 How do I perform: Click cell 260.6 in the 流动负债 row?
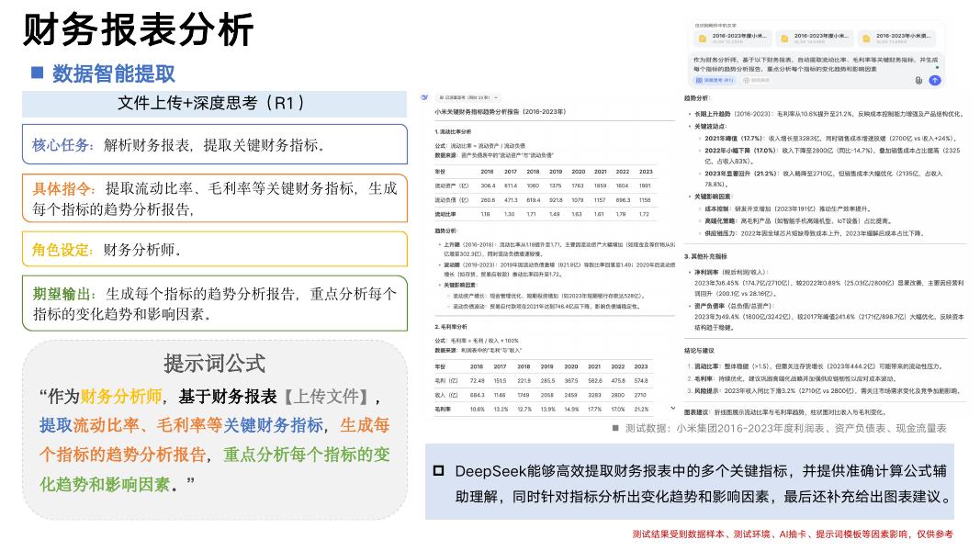(488, 200)
